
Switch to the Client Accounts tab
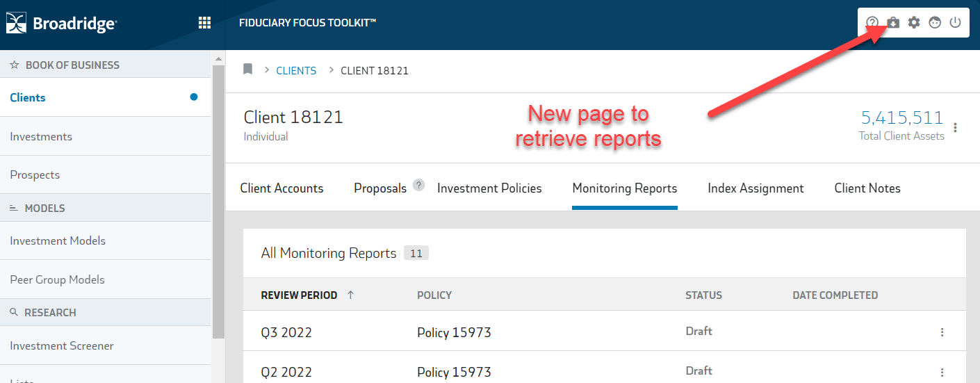coord(281,188)
